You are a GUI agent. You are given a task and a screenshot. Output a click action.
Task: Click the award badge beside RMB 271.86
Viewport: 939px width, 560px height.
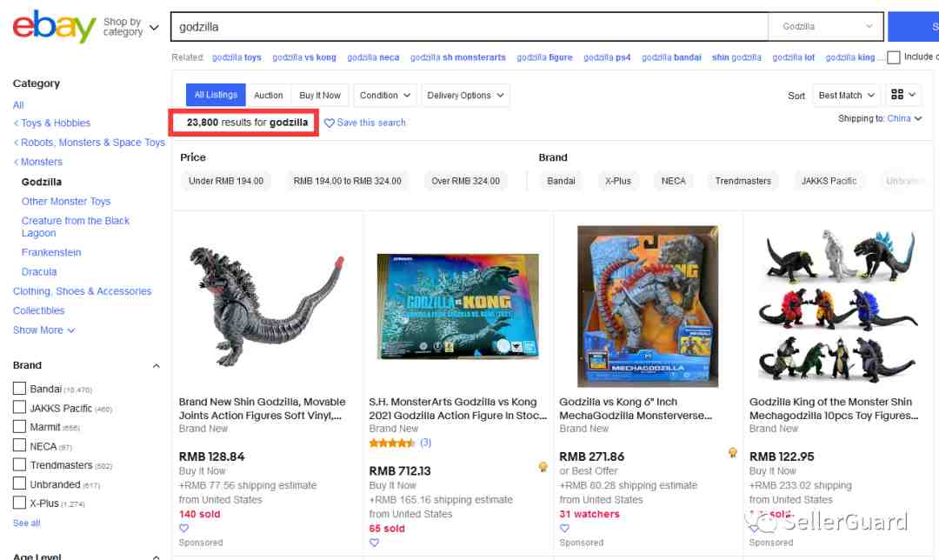[x=732, y=452]
